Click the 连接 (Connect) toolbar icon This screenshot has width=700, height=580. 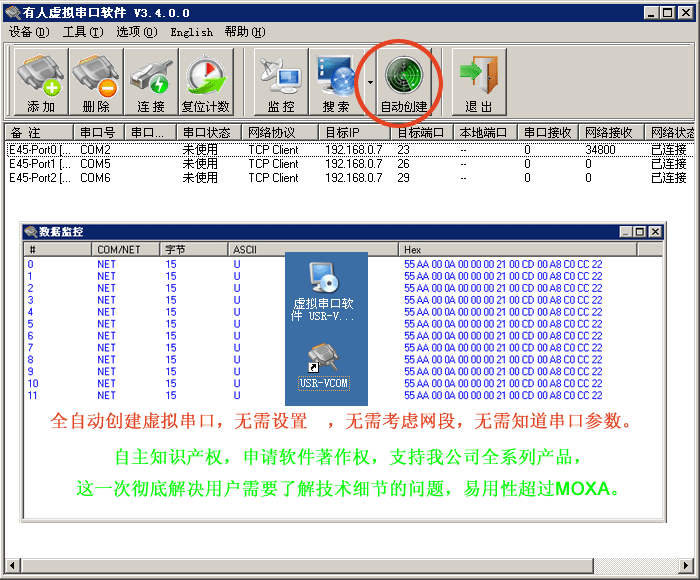pos(151,82)
